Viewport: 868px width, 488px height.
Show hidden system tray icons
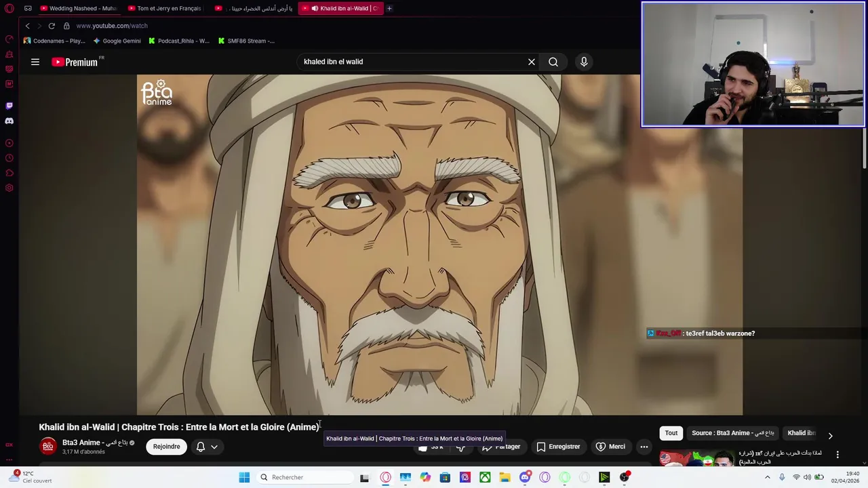[x=768, y=477]
